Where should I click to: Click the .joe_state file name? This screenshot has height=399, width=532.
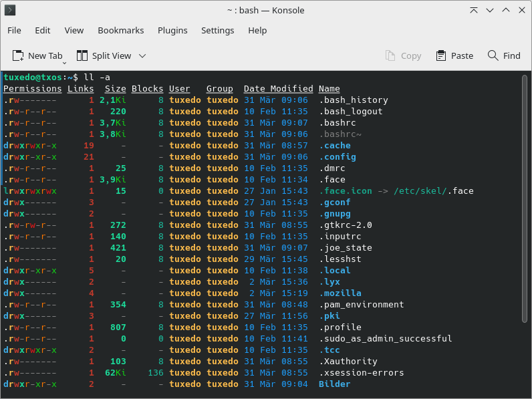tap(346, 248)
